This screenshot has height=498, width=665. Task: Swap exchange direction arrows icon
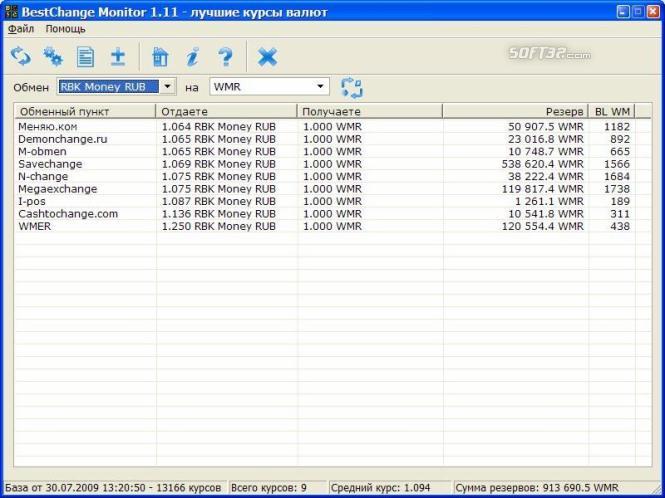coord(352,88)
